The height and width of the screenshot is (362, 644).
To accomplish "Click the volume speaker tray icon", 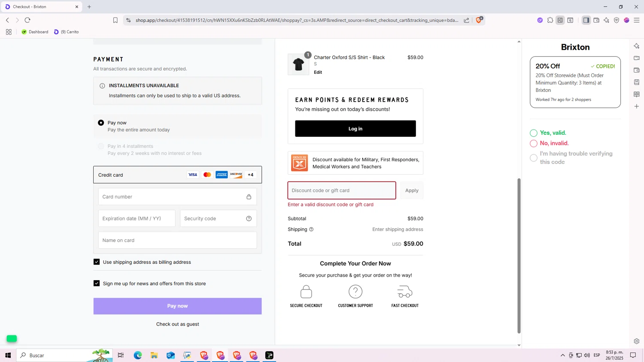I will coord(587,355).
